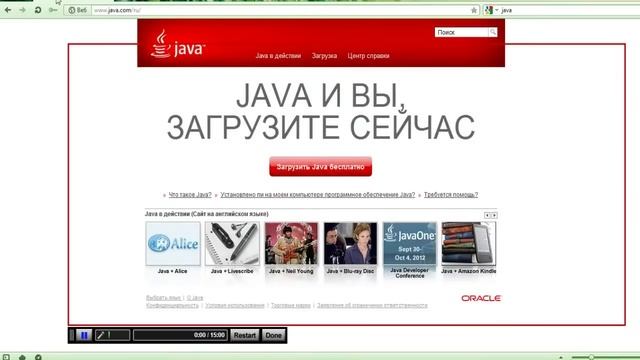Open the Livescribe pen thumbnail
640x360 pixels.
[232, 244]
